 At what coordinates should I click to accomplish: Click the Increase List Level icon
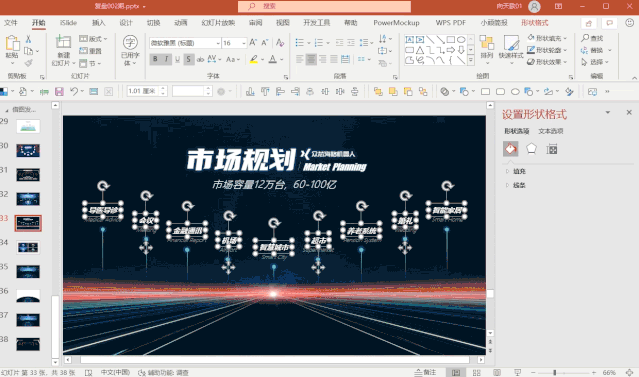[350, 42]
